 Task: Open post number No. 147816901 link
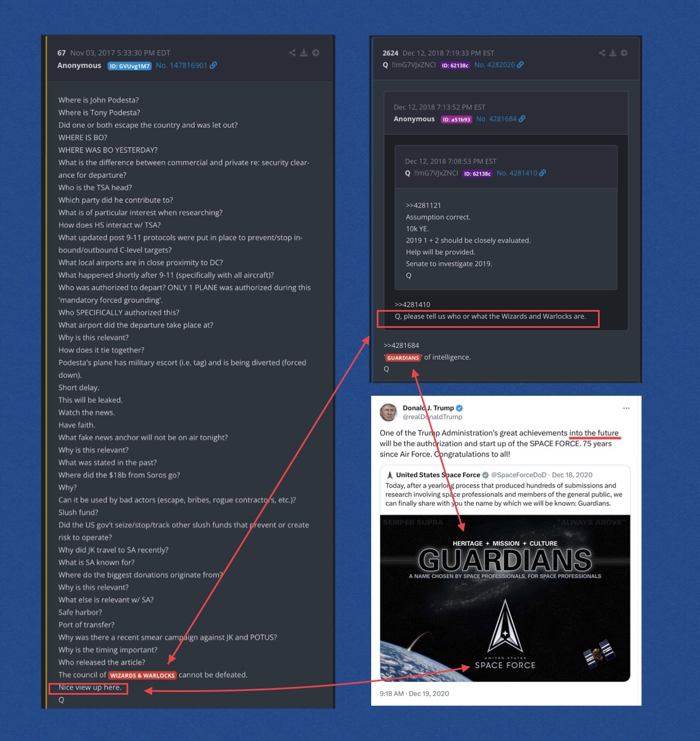point(181,65)
